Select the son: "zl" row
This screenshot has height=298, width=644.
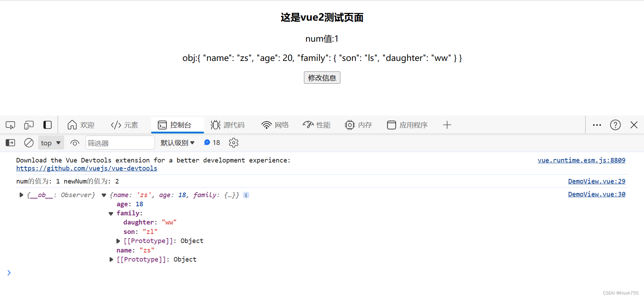tap(140, 232)
